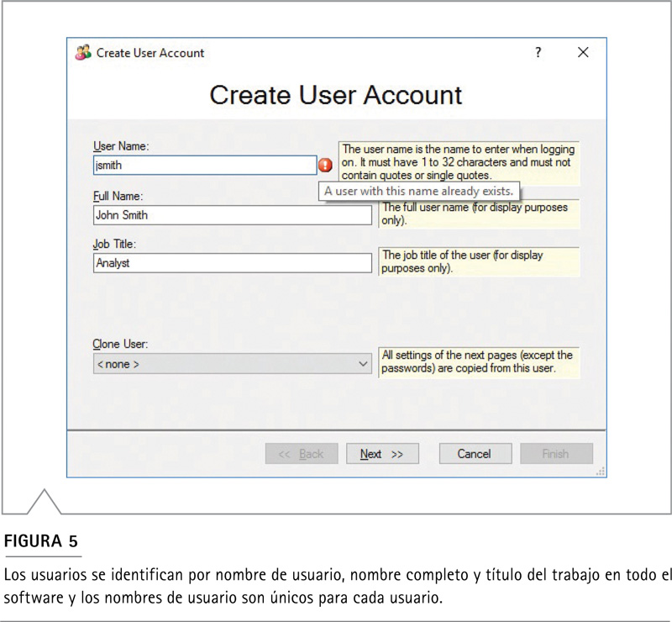The width and height of the screenshot is (672, 622).
Task: Click the 'A user with this name already exists.' tooltip
Action: 418,192
